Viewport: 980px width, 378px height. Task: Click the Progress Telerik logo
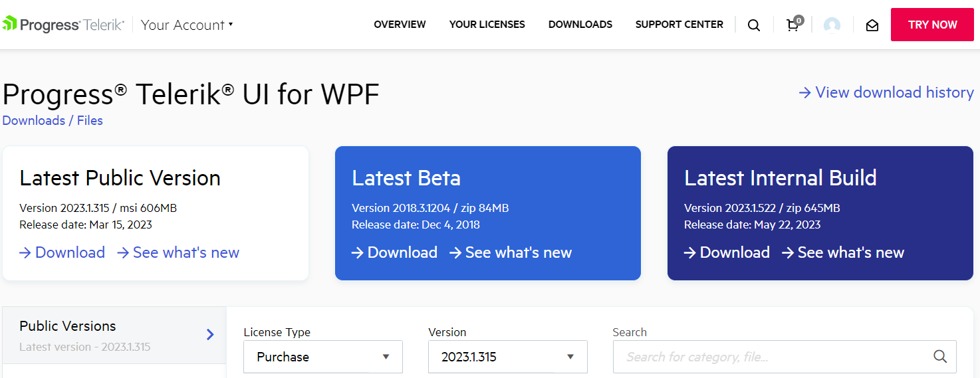(x=63, y=25)
